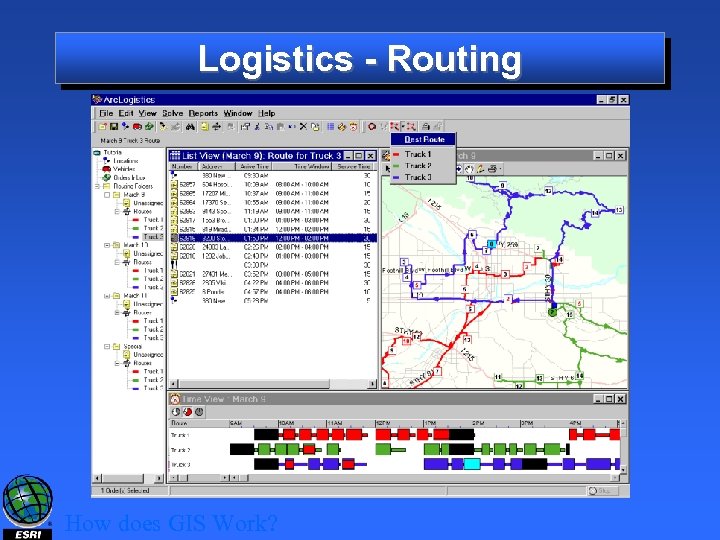
Task: Open the View menu
Action: point(147,113)
